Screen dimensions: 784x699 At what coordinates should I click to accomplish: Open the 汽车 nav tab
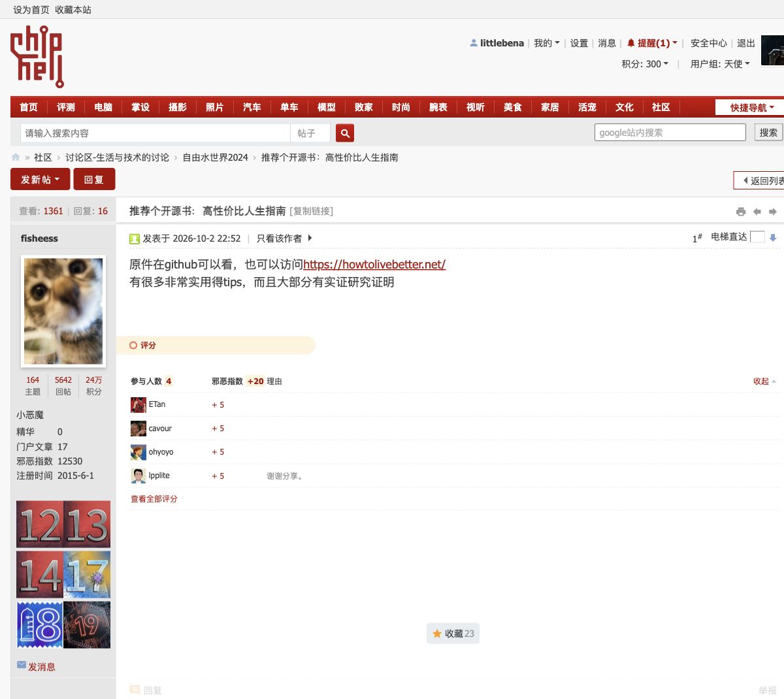click(x=252, y=107)
